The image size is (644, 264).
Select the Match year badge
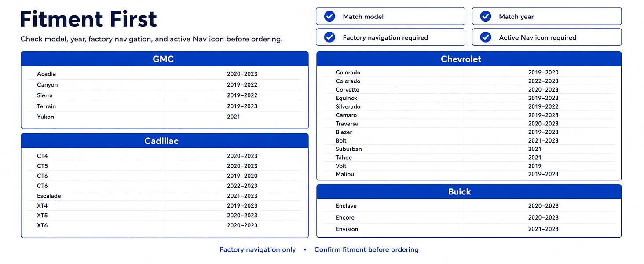pyautogui.click(x=547, y=16)
